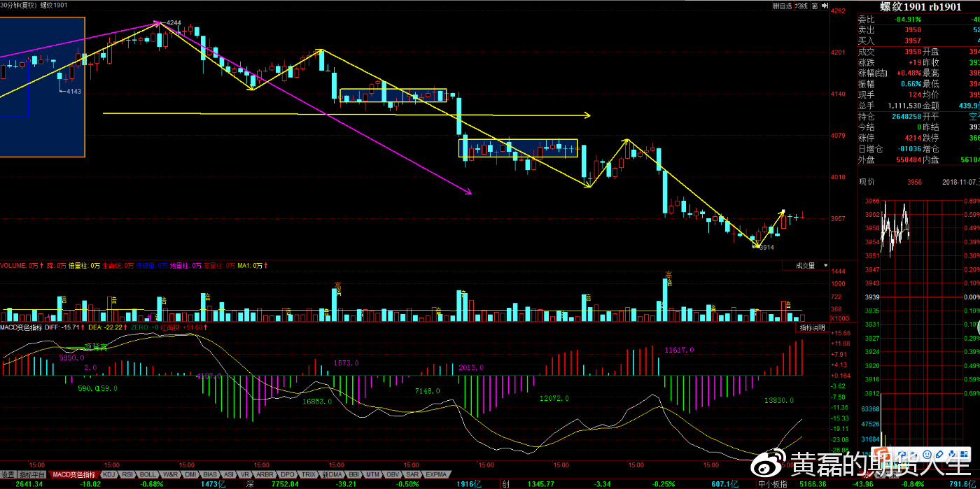Click the status bar index value 2641.34
This screenshot has height=489, width=980.
(29, 484)
